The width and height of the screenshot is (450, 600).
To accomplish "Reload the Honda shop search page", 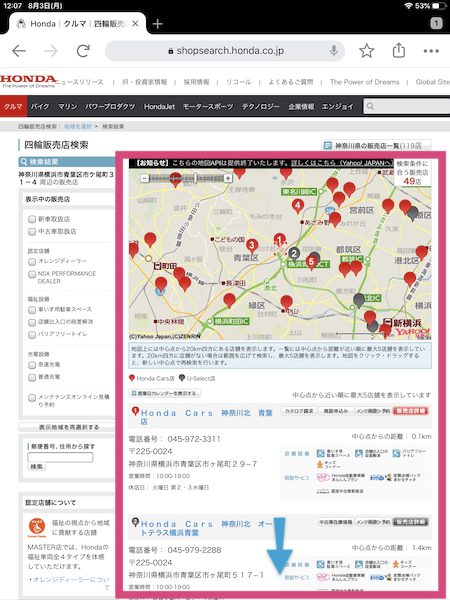I will 83,51.
